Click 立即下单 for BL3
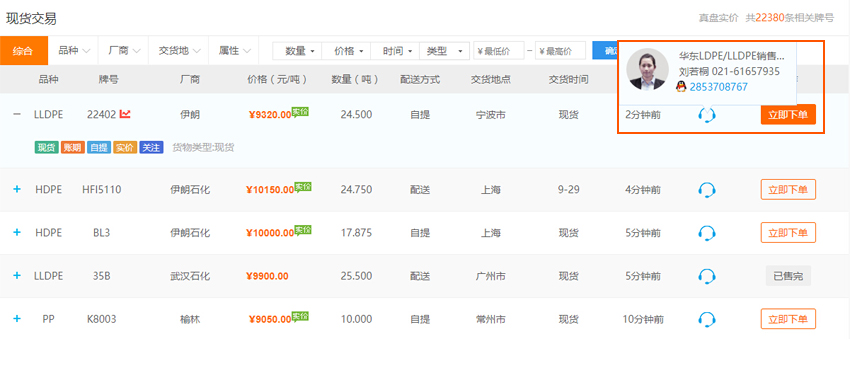850x381 pixels. pos(788,233)
